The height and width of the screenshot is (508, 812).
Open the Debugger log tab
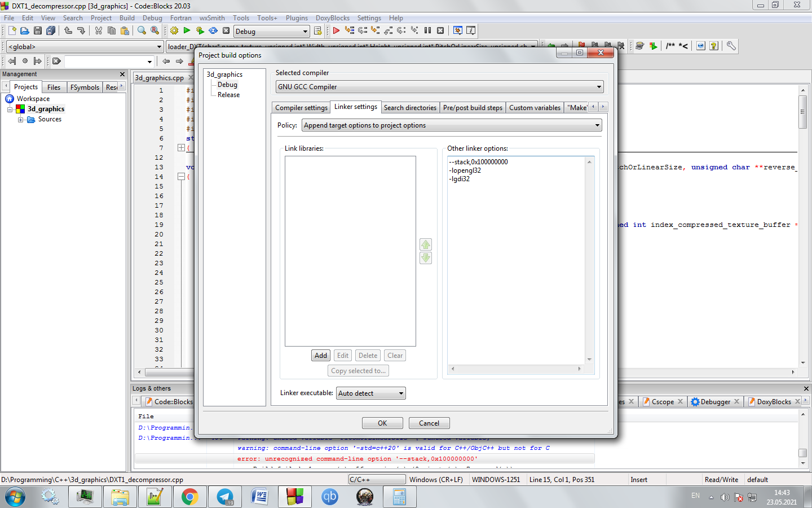click(x=715, y=402)
